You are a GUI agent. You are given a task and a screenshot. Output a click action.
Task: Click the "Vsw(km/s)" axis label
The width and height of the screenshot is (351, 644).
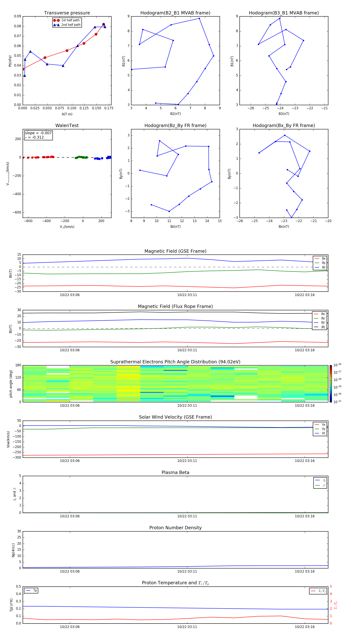tap(8, 439)
